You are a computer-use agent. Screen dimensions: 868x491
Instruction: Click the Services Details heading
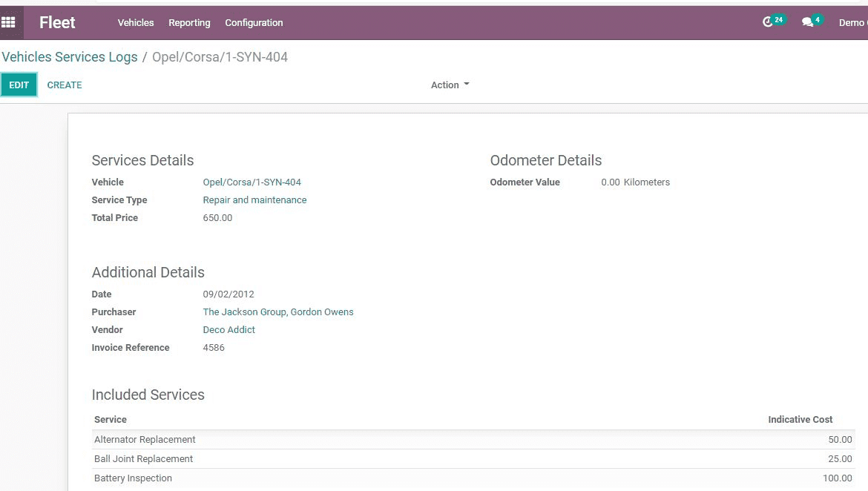(x=143, y=160)
